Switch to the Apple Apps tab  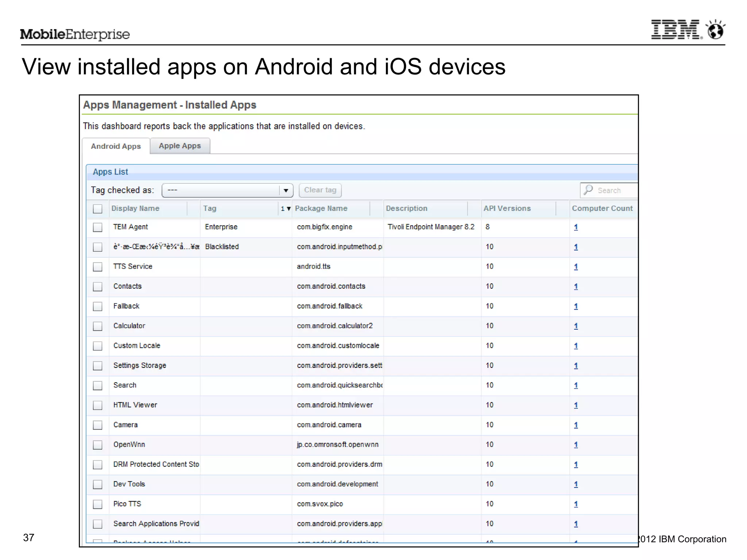pyautogui.click(x=180, y=146)
